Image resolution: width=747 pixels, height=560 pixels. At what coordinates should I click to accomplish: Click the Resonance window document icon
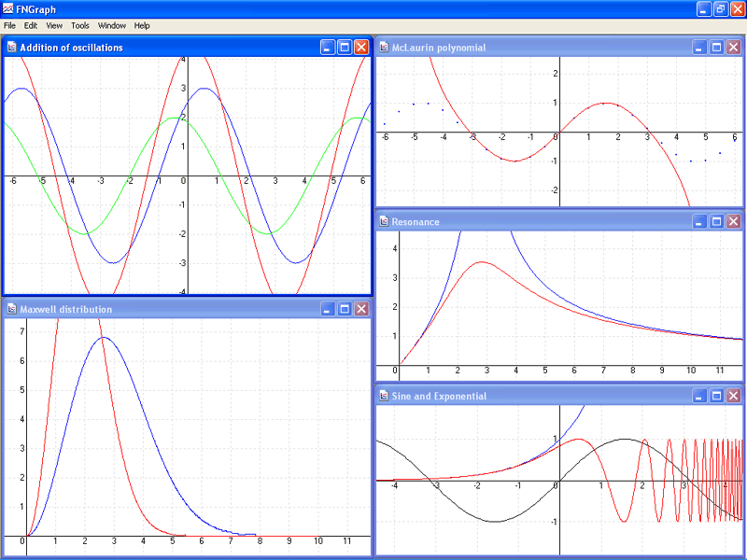(x=384, y=221)
